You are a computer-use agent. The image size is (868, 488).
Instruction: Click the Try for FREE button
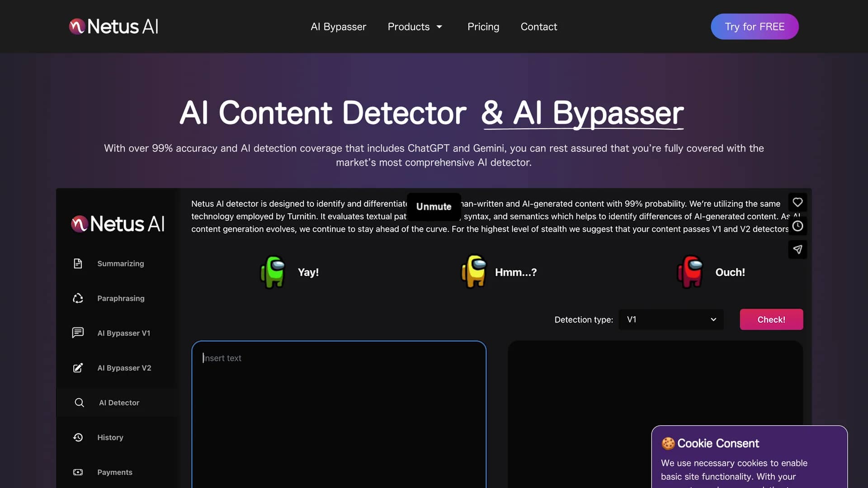tap(755, 27)
